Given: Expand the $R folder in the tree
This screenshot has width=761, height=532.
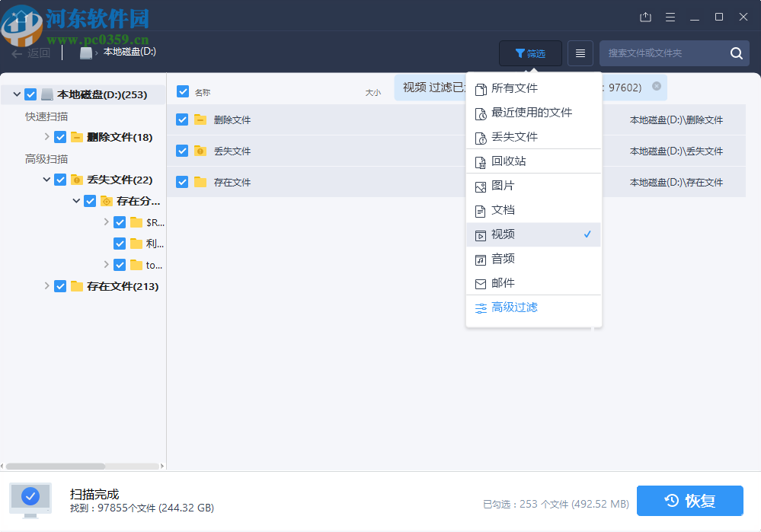Looking at the screenshot, I should tap(107, 221).
